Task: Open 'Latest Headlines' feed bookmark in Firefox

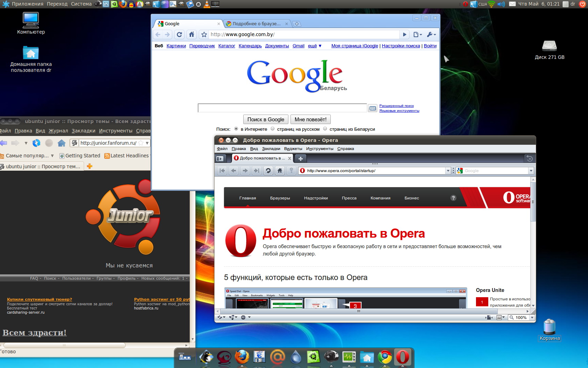Action: pyautogui.click(x=127, y=156)
